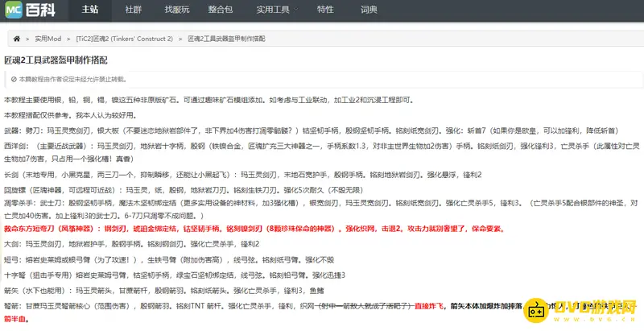Open the [TiC2]匠魂2 breadcrumb link
This screenshot has height=331, width=644.
124,38
